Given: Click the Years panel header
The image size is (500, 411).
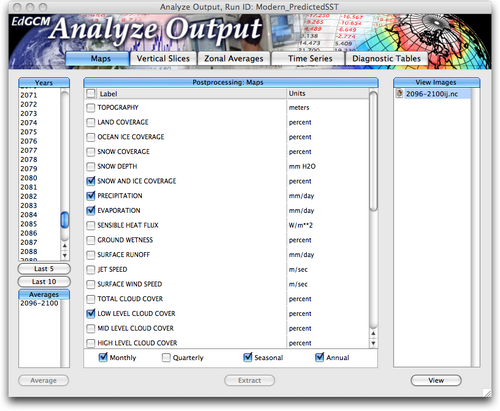Looking at the screenshot, I should tap(44, 83).
